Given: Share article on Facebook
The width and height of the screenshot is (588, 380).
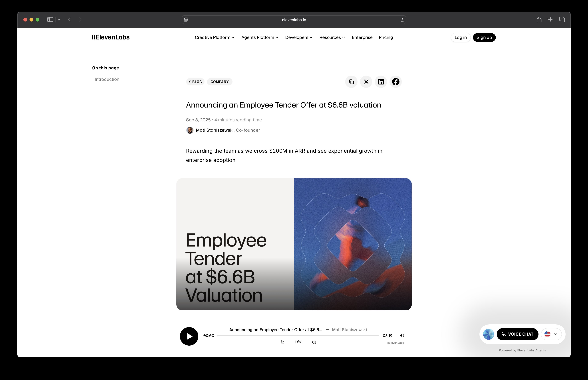Looking at the screenshot, I should [x=396, y=82].
